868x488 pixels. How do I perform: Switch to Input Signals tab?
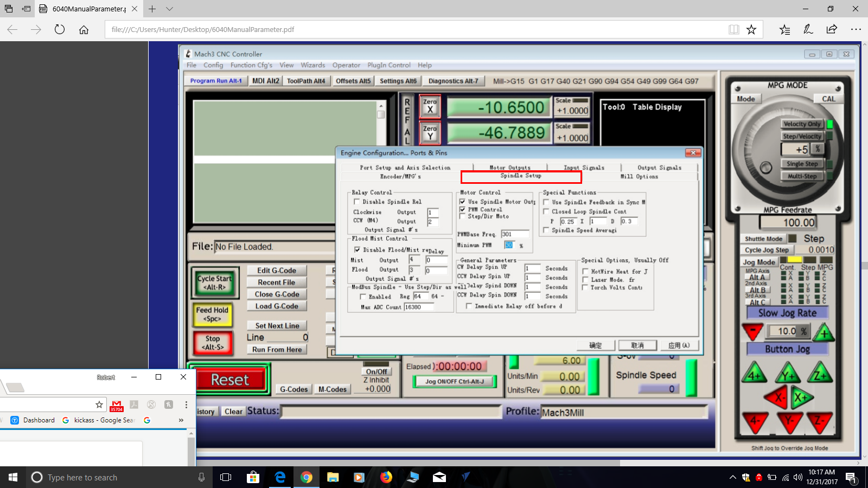coord(584,168)
